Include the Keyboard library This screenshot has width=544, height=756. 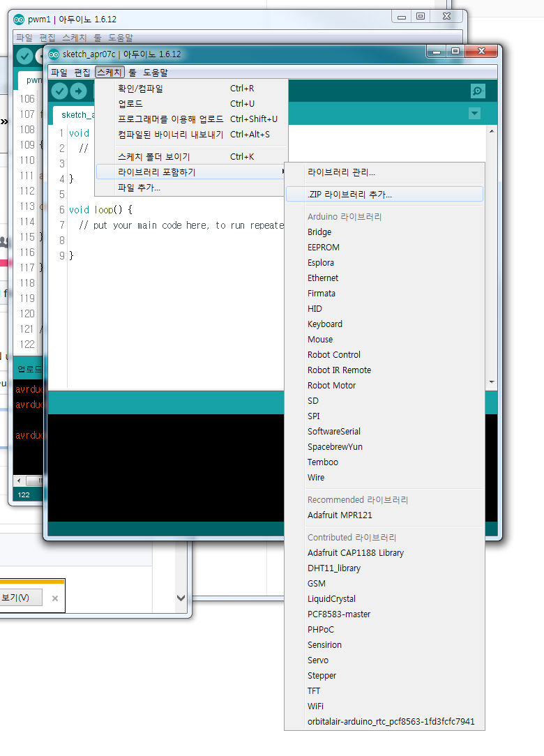coord(384,324)
